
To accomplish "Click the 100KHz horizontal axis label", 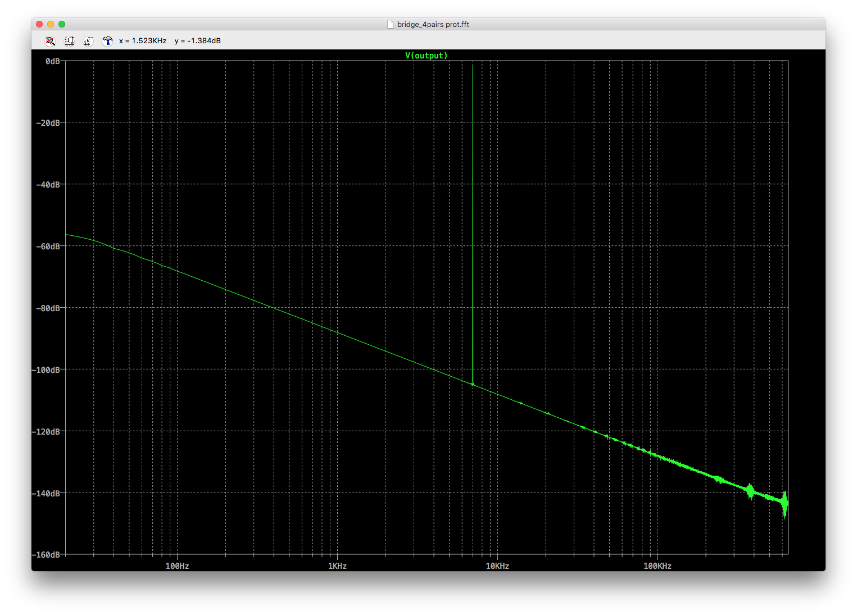I will pyautogui.click(x=658, y=566).
